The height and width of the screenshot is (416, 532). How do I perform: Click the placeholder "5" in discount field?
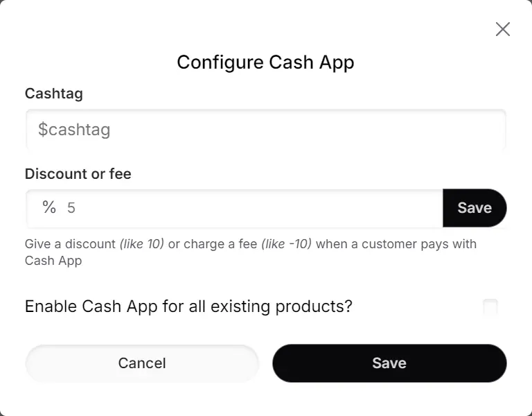coord(71,207)
